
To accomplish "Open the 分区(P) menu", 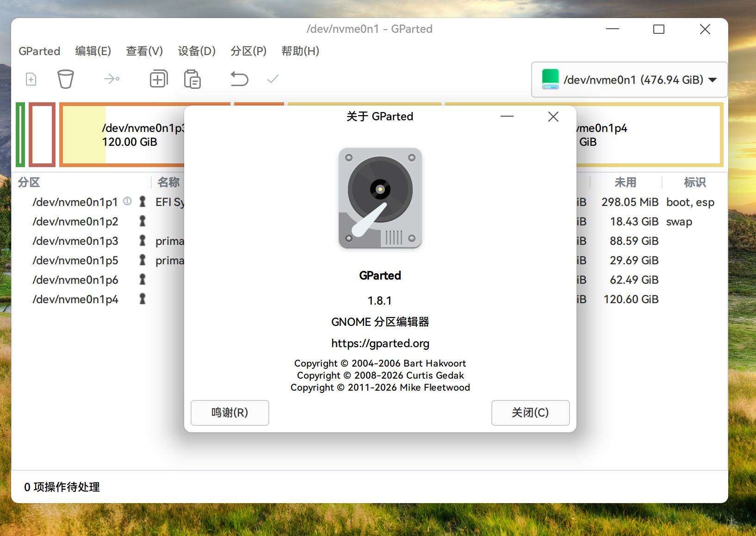I will [x=248, y=51].
